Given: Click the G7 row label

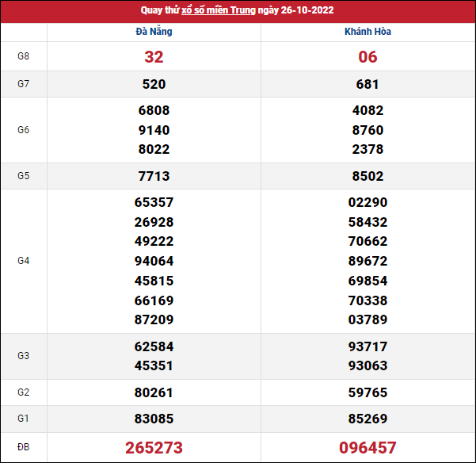Looking at the screenshot, I should click(24, 84).
